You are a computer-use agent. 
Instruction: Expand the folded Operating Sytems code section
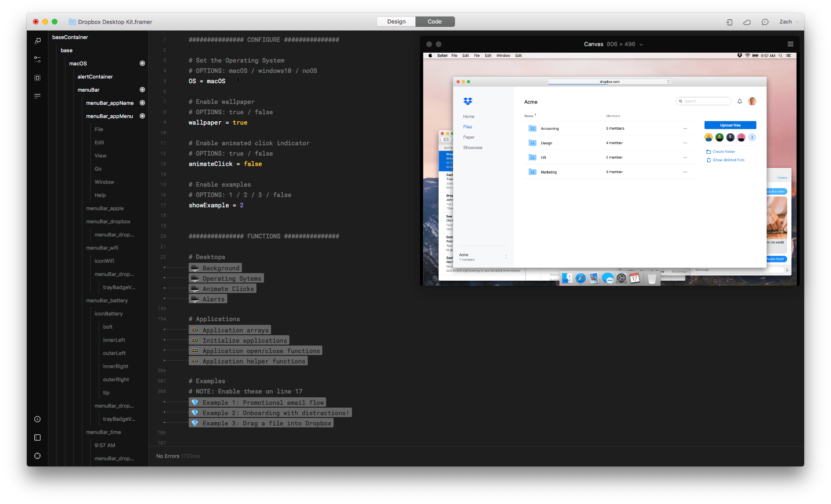pos(226,278)
